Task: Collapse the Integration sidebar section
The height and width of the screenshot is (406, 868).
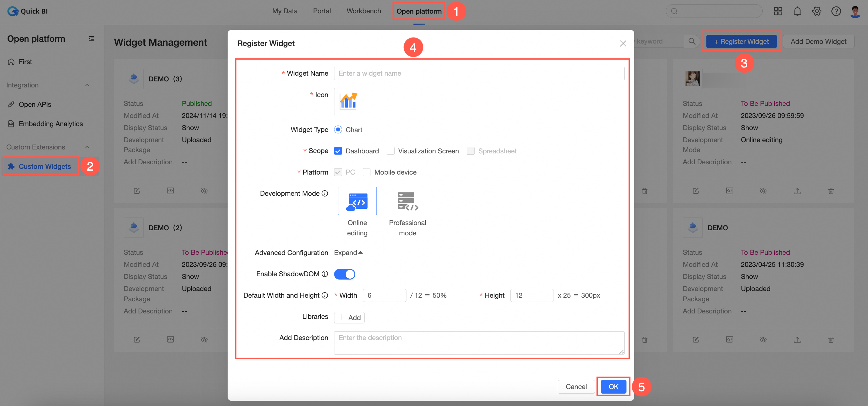Action: [87, 85]
